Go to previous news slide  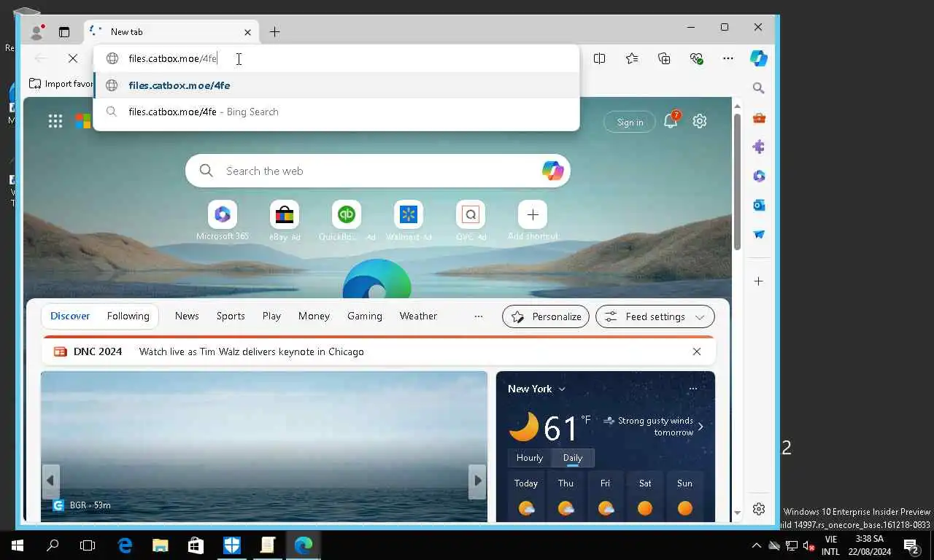(x=50, y=481)
